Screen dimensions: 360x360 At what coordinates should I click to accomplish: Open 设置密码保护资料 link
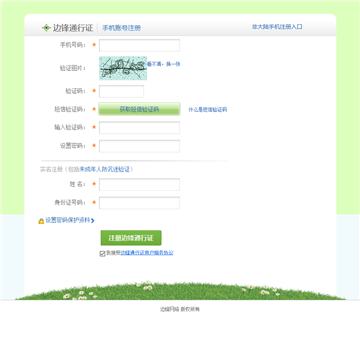pos(68,220)
